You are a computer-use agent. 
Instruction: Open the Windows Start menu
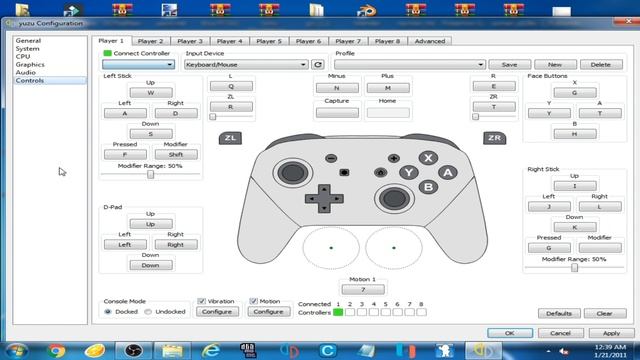click(17, 351)
